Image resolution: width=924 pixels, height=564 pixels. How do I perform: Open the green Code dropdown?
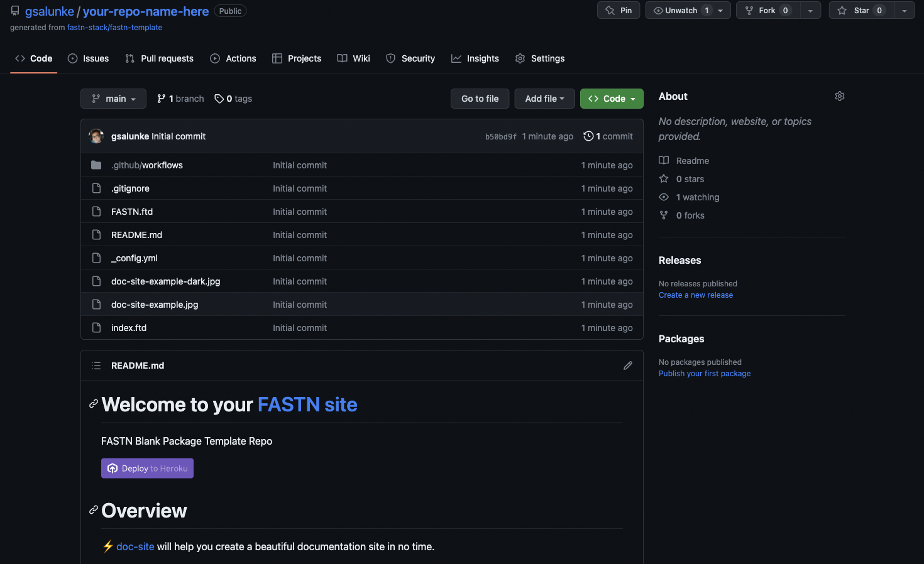point(611,99)
